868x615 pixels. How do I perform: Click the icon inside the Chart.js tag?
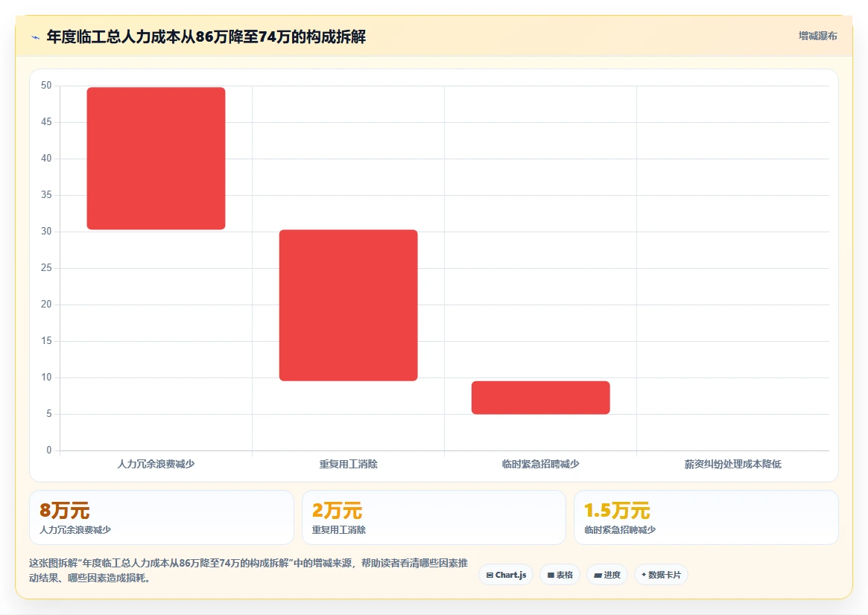coord(490,576)
